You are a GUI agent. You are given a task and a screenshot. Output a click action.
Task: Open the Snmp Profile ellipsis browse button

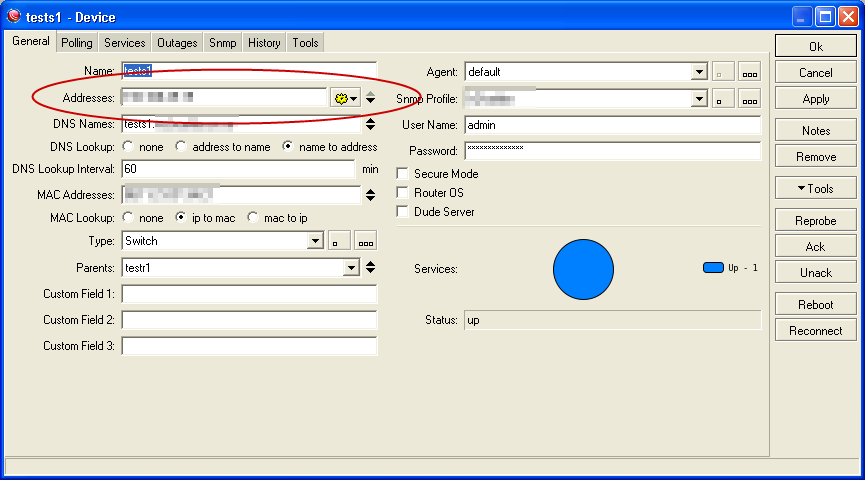tap(750, 99)
